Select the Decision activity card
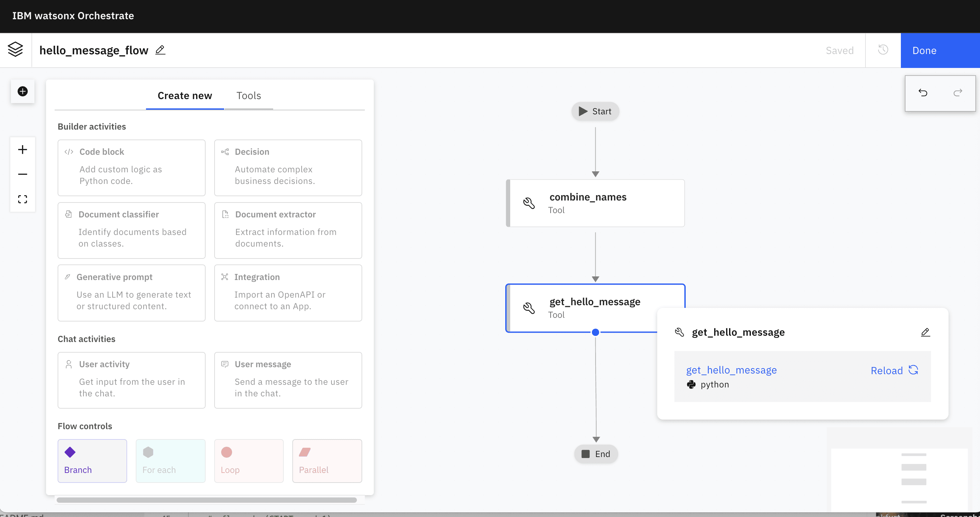This screenshot has height=517, width=980. coord(288,167)
